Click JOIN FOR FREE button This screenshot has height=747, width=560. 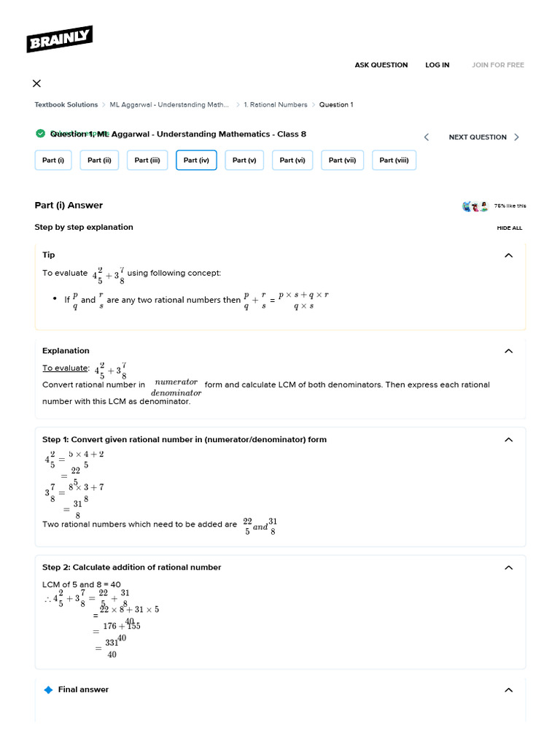tap(498, 65)
